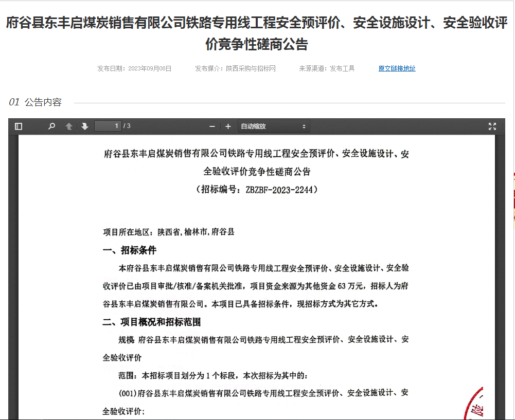Click the page number input field
This screenshot has width=515, height=420.
click(108, 126)
